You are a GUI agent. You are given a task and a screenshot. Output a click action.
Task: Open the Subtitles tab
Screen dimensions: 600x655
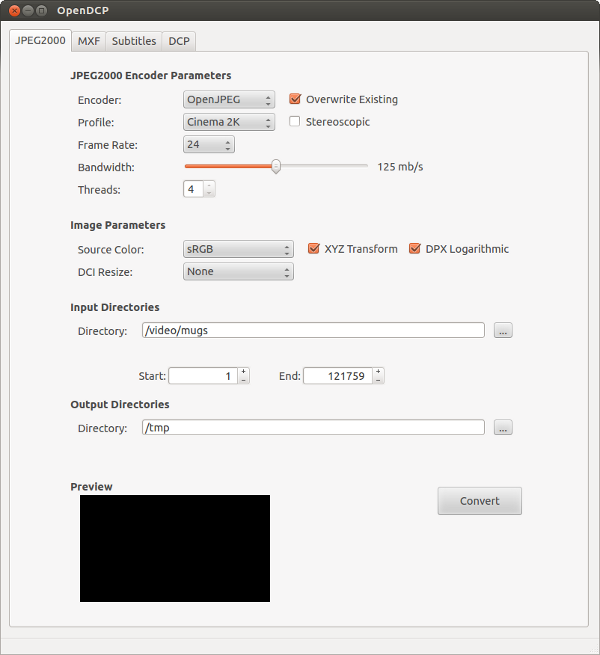pyautogui.click(x=134, y=41)
